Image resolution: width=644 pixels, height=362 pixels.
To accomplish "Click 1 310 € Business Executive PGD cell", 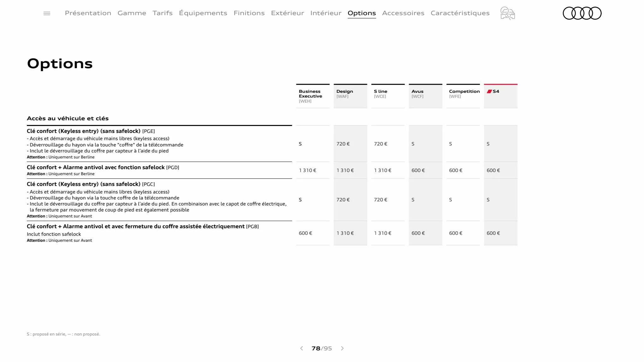I will 307,170.
